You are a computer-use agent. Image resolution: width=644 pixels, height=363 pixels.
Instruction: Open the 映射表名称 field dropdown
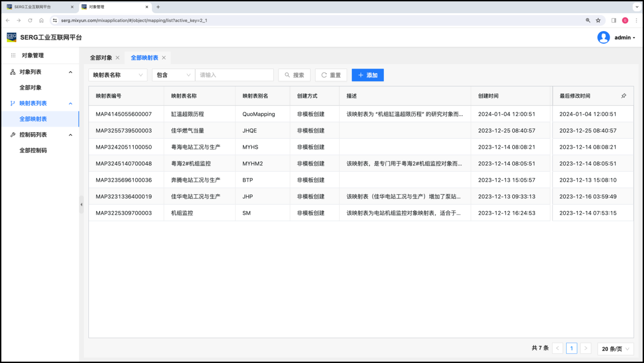click(118, 75)
